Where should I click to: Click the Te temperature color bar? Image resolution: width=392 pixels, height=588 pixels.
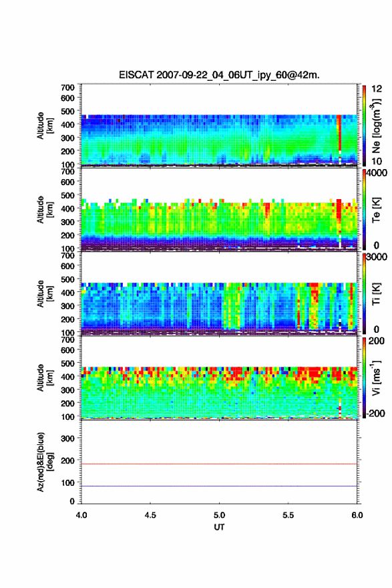[364, 210]
